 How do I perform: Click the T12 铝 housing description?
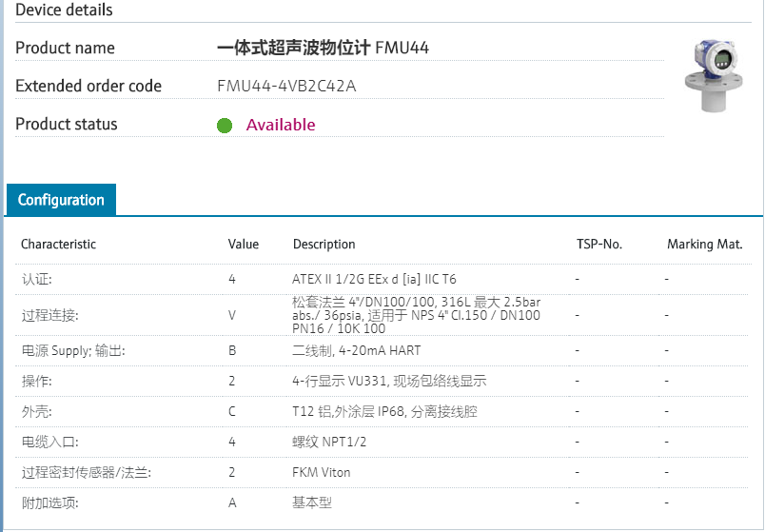[384, 411]
